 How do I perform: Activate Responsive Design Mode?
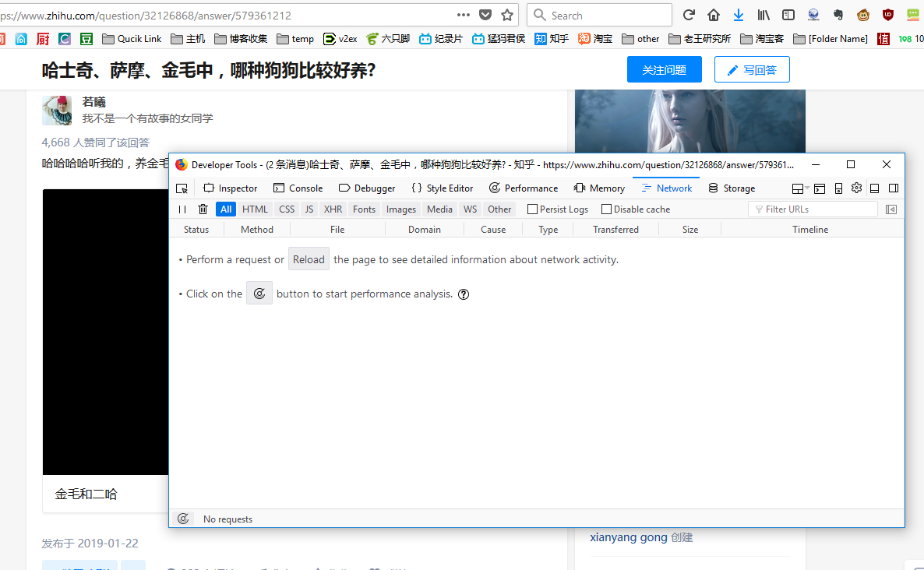click(838, 188)
